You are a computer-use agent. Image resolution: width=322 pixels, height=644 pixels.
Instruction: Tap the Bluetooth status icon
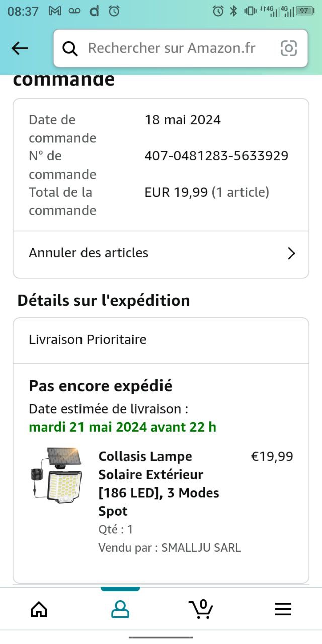[x=233, y=11]
